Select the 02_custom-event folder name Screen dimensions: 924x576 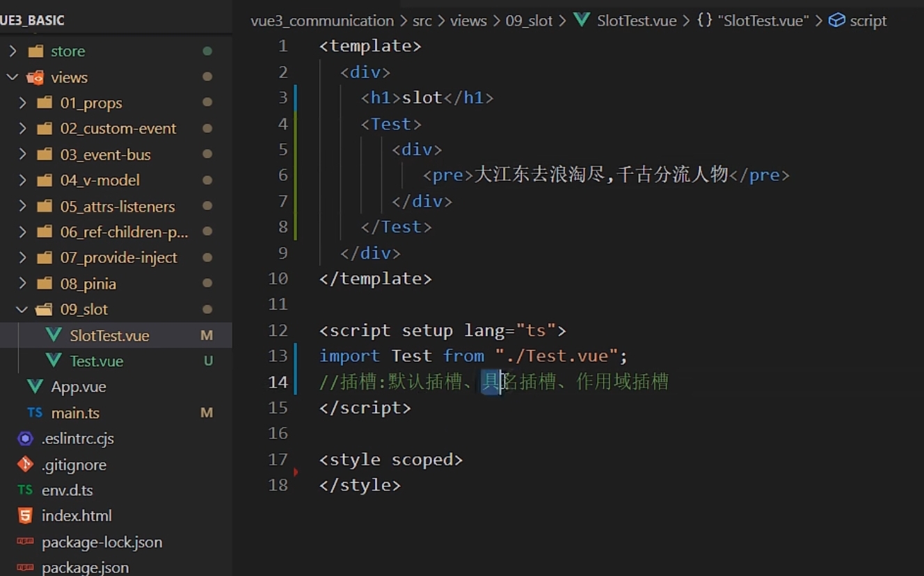118,129
